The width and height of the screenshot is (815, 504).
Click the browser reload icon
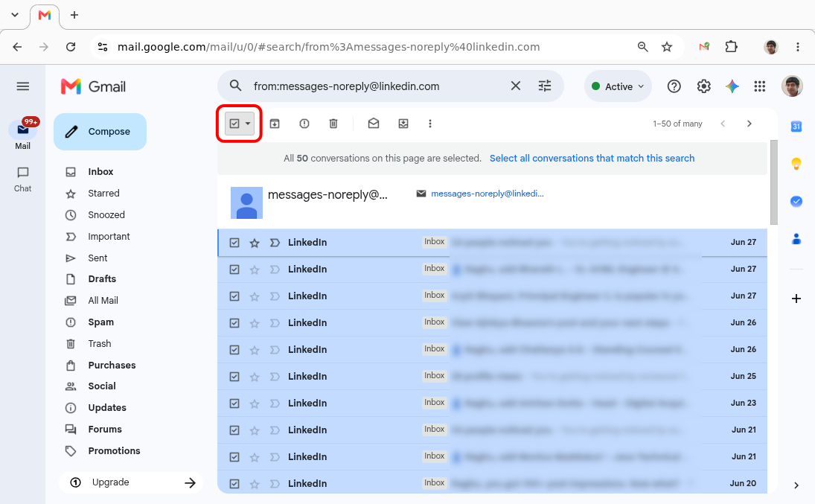tap(71, 47)
